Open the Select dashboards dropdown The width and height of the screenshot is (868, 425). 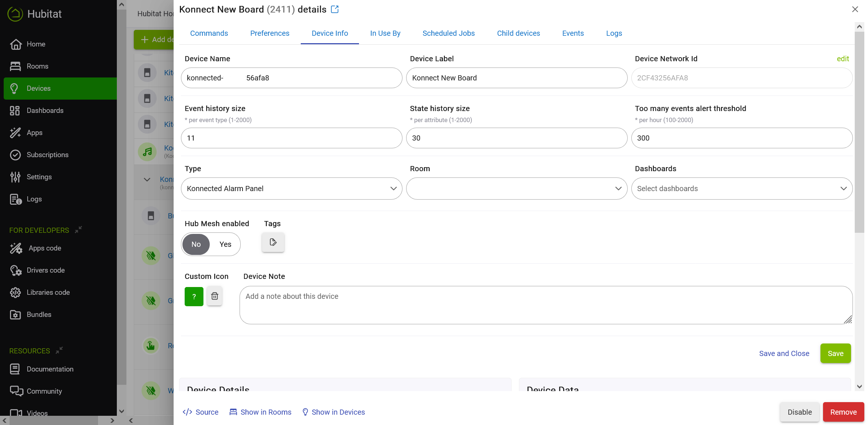point(742,189)
